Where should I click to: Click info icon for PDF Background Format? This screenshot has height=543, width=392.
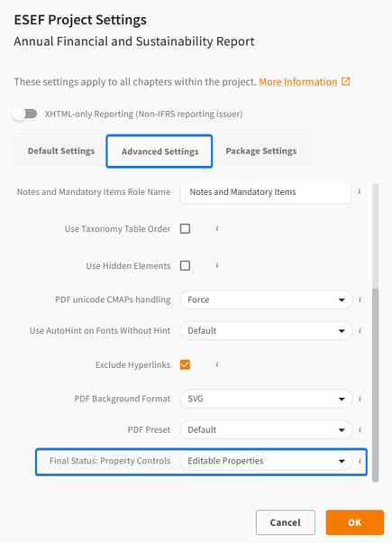coord(360,399)
